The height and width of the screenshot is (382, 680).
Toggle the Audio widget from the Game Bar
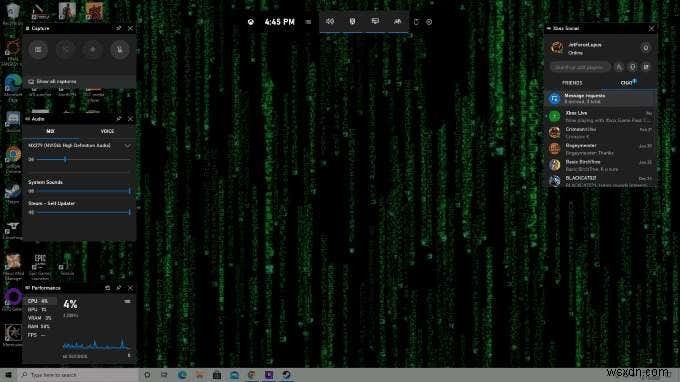(x=330, y=21)
